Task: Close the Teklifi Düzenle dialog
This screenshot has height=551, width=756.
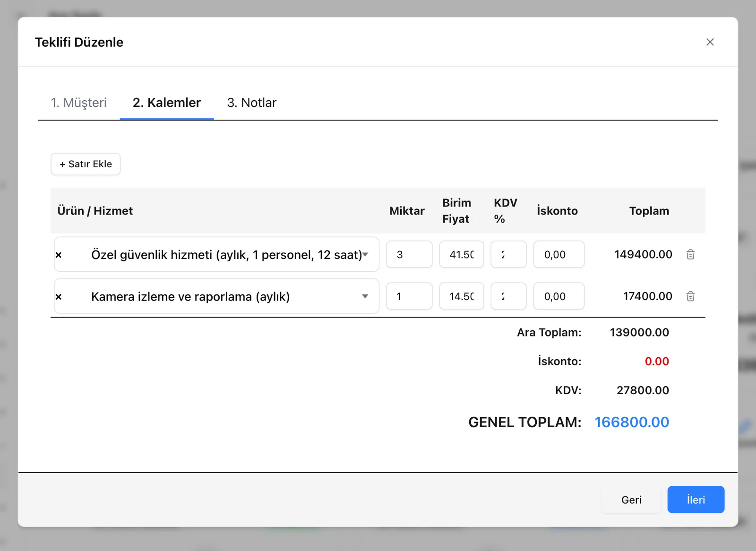Action: click(x=710, y=42)
